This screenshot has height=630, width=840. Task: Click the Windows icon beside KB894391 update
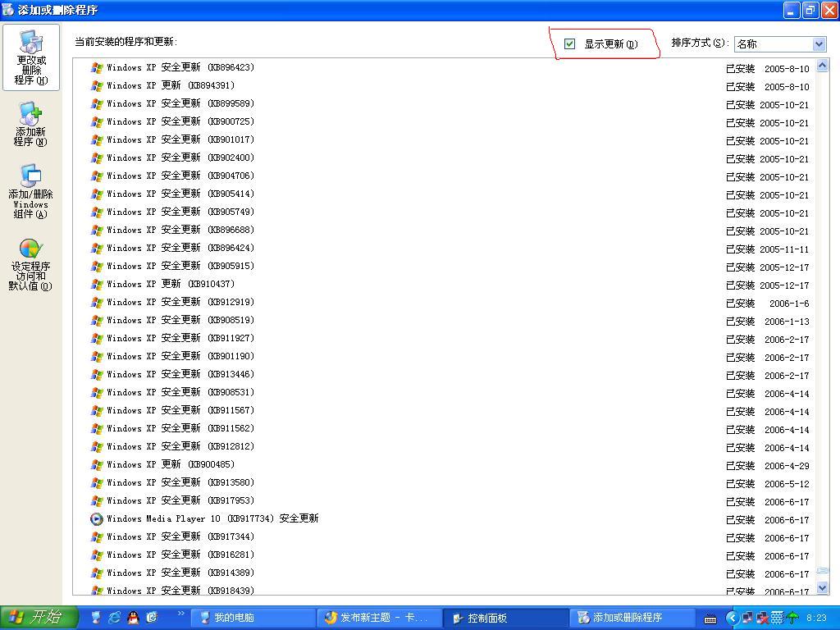pyautogui.click(x=97, y=86)
